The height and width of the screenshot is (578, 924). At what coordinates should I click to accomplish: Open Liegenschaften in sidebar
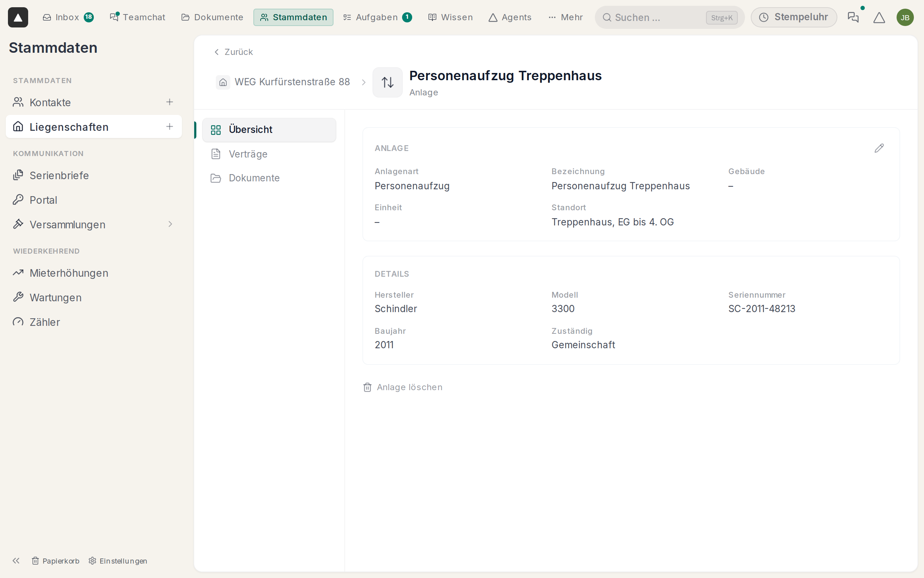94,126
